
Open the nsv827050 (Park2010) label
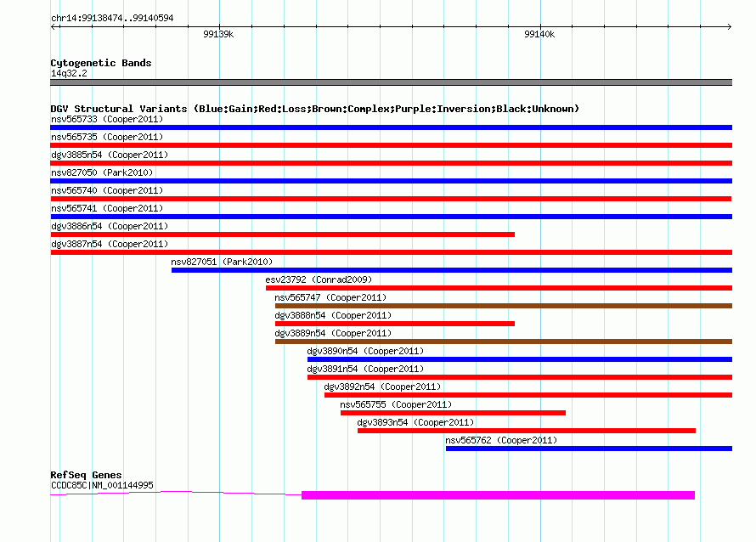(x=102, y=172)
